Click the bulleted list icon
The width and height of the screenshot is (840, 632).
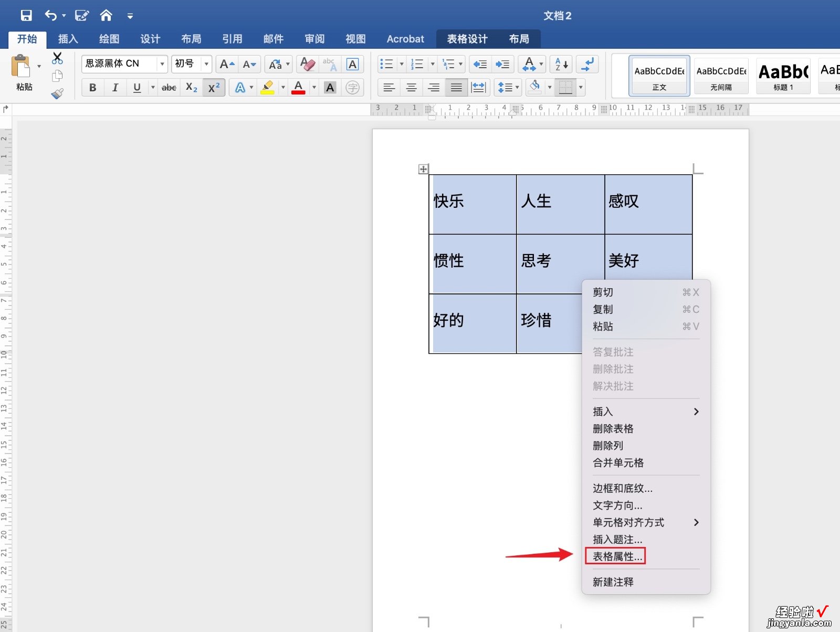[386, 64]
